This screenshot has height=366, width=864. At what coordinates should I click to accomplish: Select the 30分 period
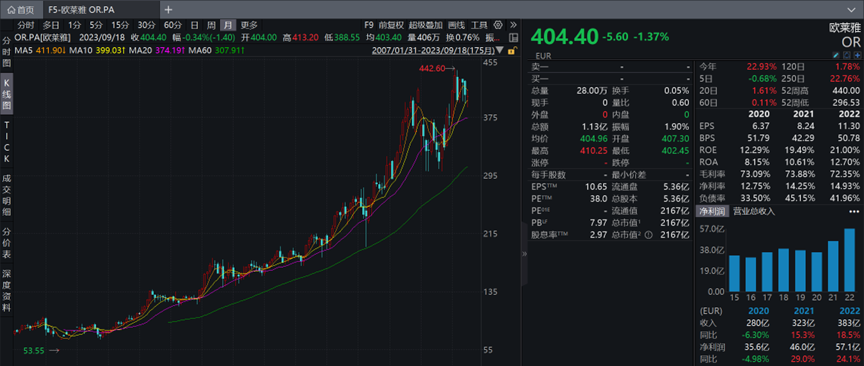click(x=146, y=25)
